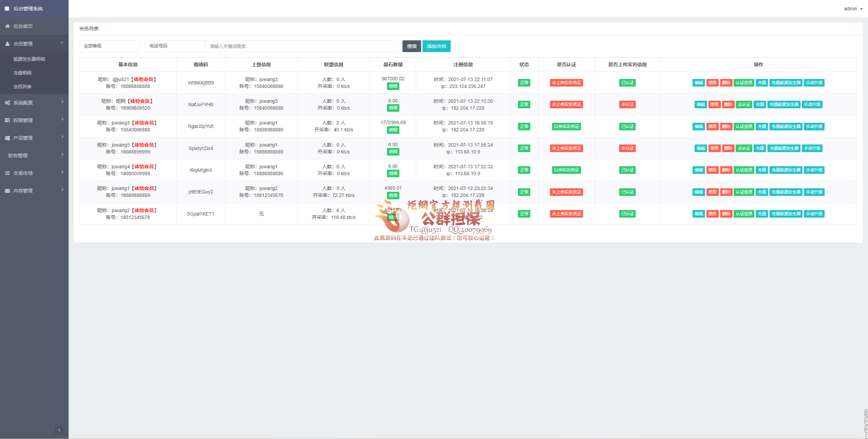Open the 全部等级 level dropdown
The width and height of the screenshot is (868, 439).
pyautogui.click(x=109, y=46)
